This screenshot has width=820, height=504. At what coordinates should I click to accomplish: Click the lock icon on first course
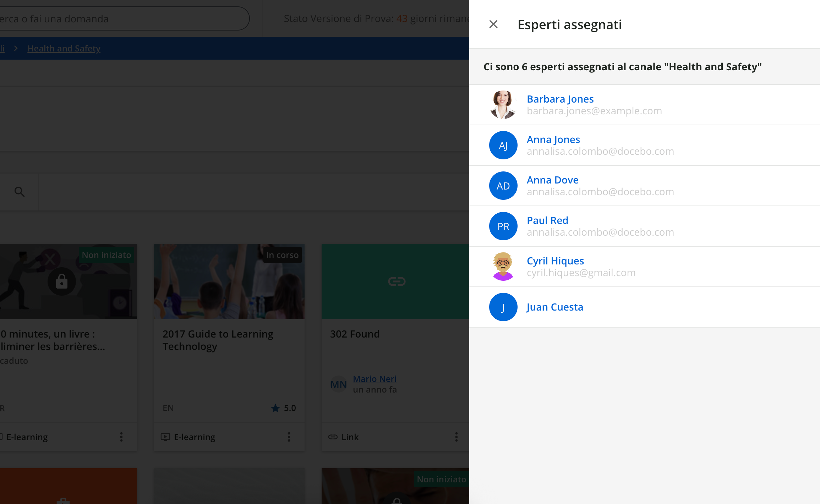pyautogui.click(x=61, y=281)
